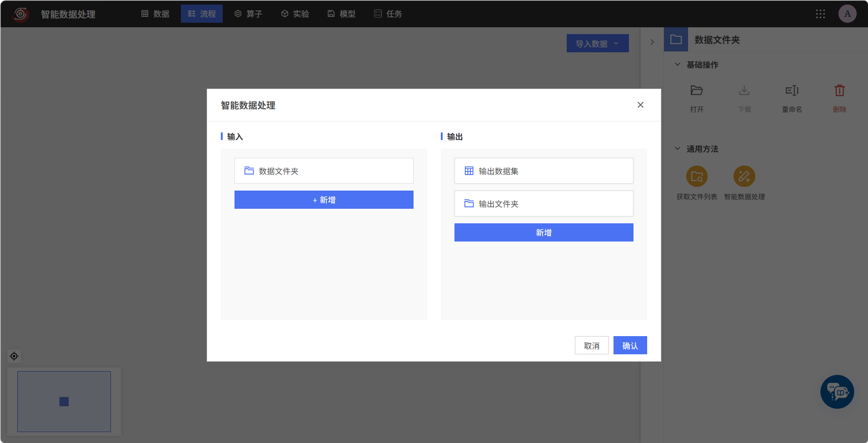Select the 输出文件夹 output item
Screen dimensions: 868x443
click(x=544, y=204)
